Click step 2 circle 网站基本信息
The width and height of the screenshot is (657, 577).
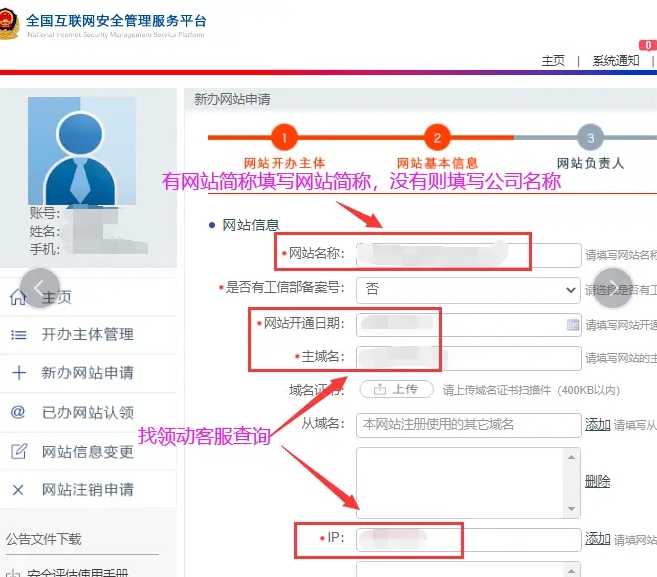[437, 137]
